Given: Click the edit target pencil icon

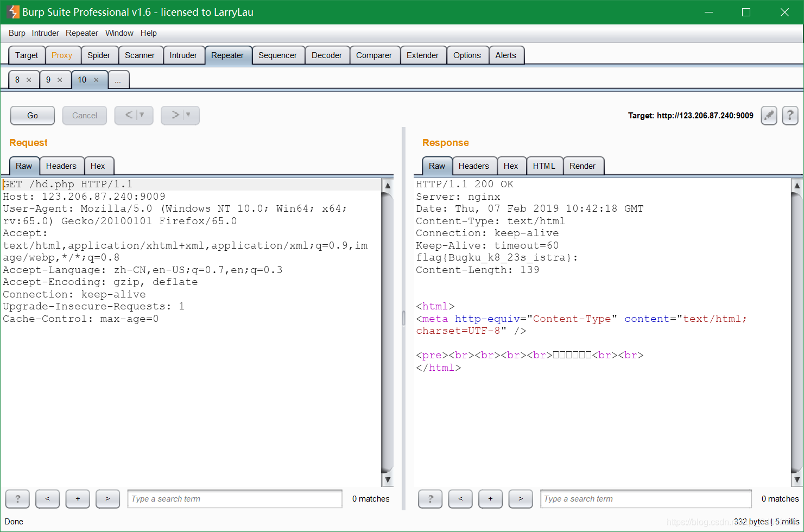Looking at the screenshot, I should click(769, 115).
